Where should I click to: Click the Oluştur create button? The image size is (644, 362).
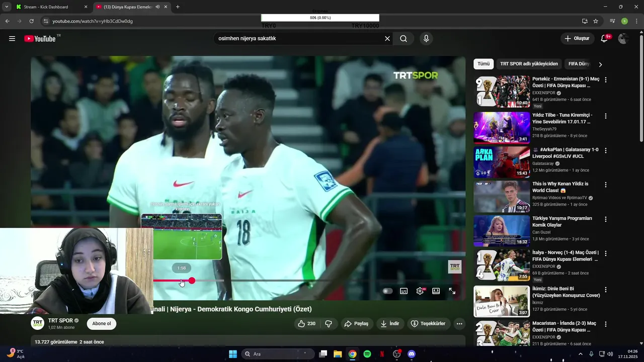coord(577,39)
